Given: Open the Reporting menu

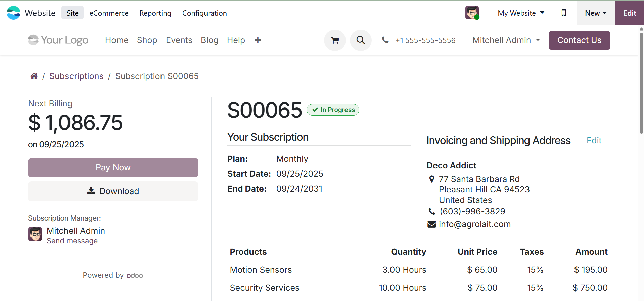Looking at the screenshot, I should click(x=155, y=13).
